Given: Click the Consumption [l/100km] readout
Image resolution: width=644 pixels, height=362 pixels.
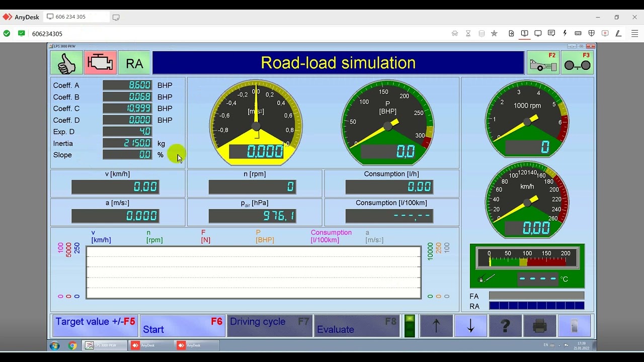Looking at the screenshot, I should pyautogui.click(x=389, y=216).
